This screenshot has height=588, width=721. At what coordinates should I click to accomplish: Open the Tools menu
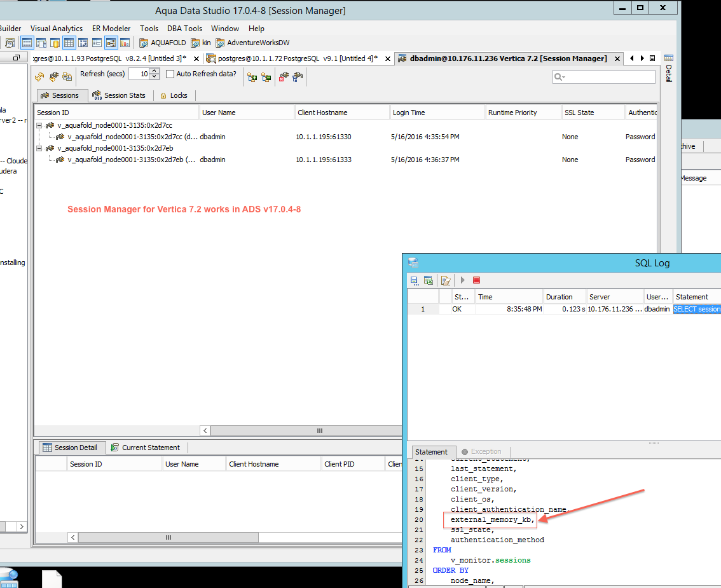point(149,29)
